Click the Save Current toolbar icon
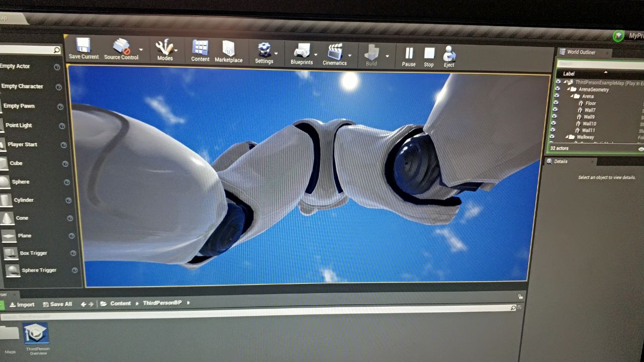The height and width of the screenshot is (362, 644). tap(84, 46)
